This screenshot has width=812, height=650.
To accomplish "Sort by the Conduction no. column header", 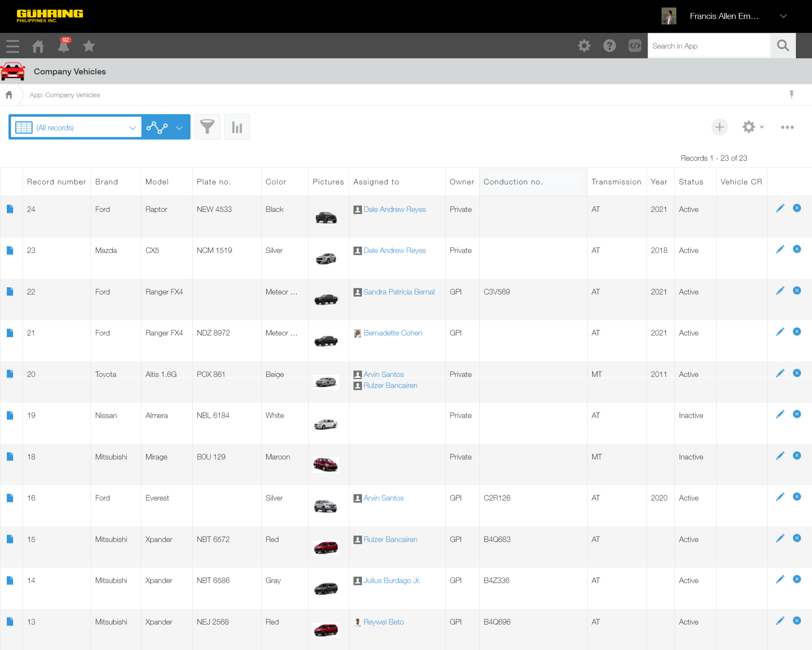I will 513,182.
